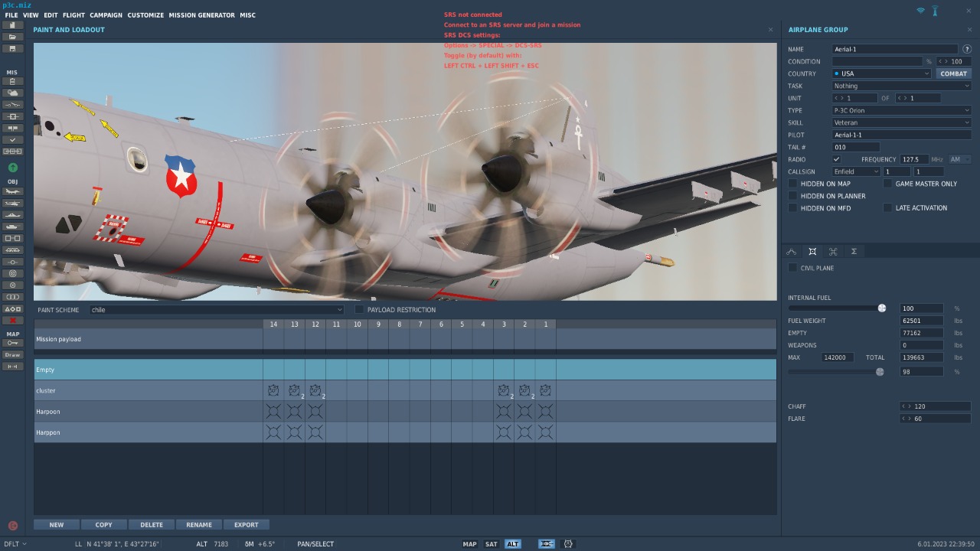Click the save mission floppy icon
The width and height of the screenshot is (980, 551).
coord(13,48)
